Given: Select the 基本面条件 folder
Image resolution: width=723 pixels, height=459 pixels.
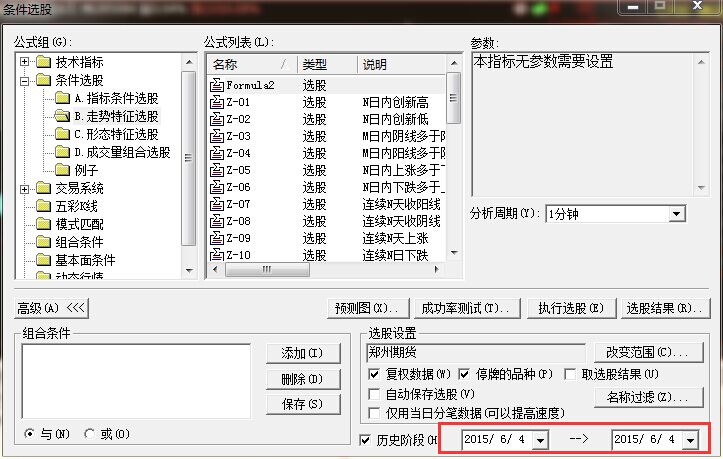Looking at the screenshot, I should (43, 260).
